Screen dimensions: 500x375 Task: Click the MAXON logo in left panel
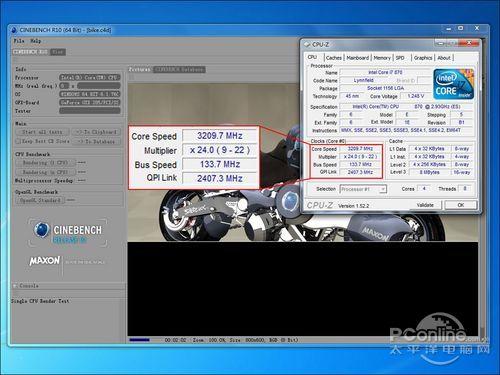pyautogui.click(x=45, y=261)
